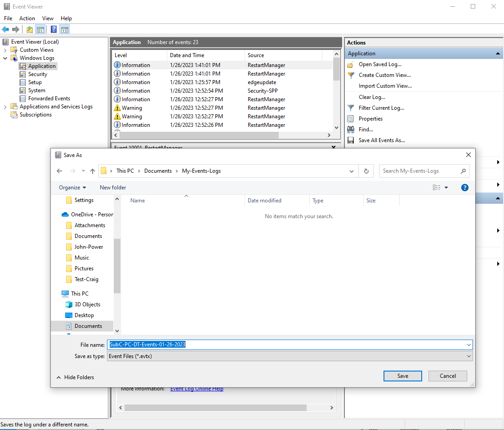This screenshot has height=430, width=504.
Task: Open the Organize dropdown menu
Action: tap(72, 188)
